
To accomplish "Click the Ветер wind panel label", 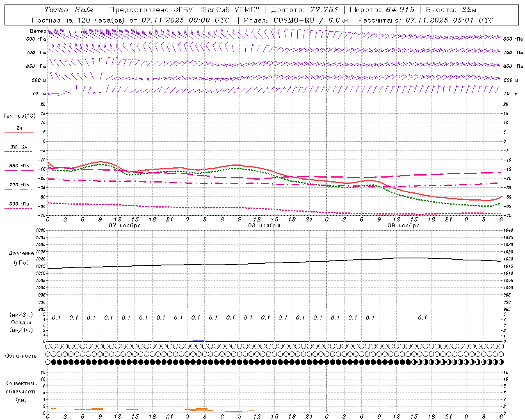I will point(38,31).
